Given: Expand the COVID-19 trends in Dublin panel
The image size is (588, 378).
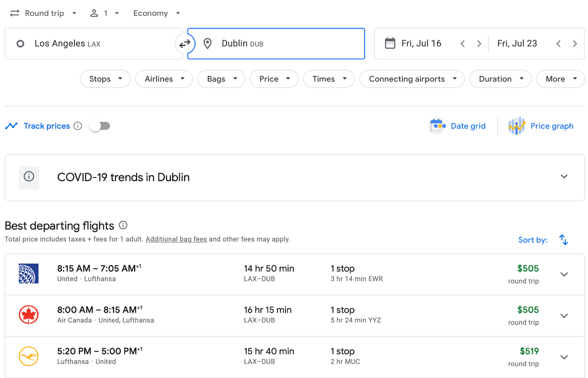Looking at the screenshot, I should pos(564,177).
